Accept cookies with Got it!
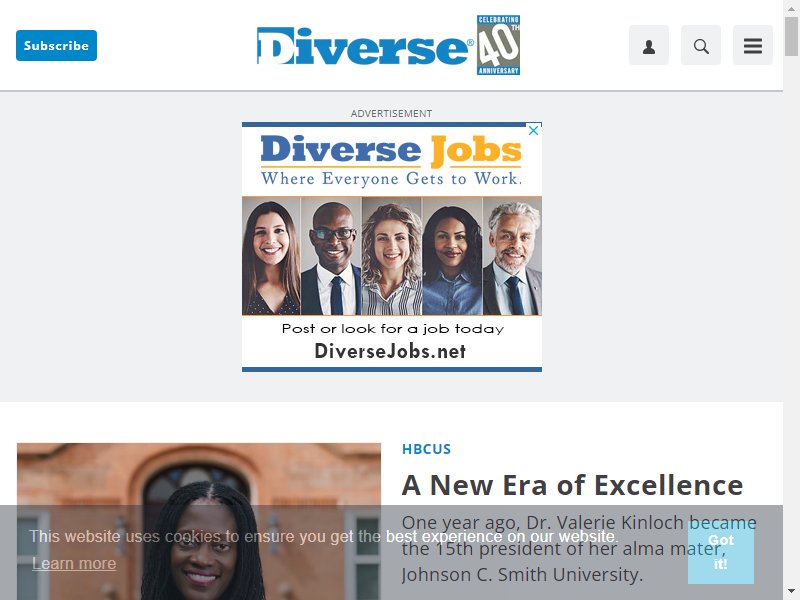800x600 pixels. pyautogui.click(x=720, y=552)
